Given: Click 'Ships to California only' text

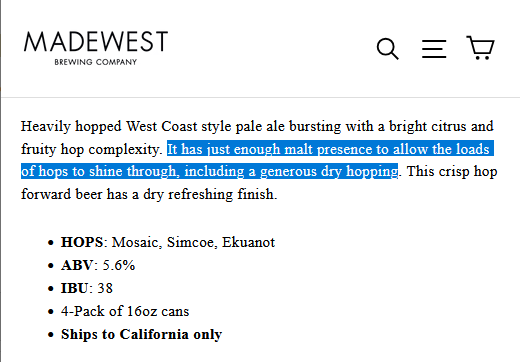Looking at the screenshot, I should (141, 334).
